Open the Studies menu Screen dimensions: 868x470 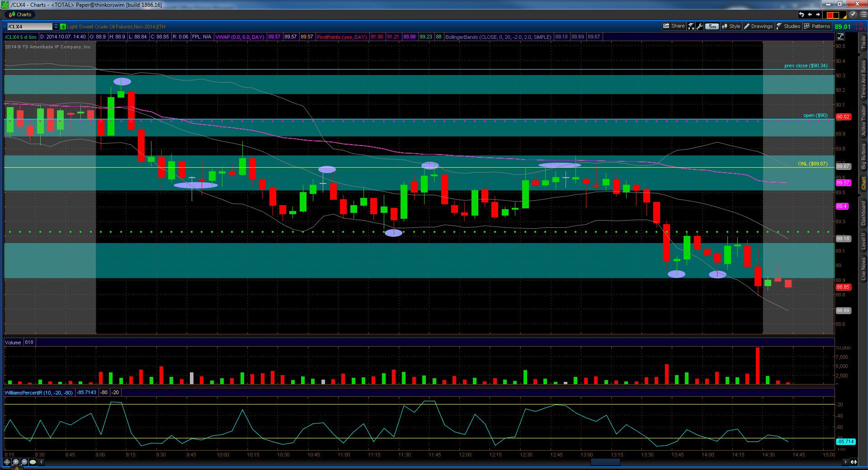pos(788,26)
